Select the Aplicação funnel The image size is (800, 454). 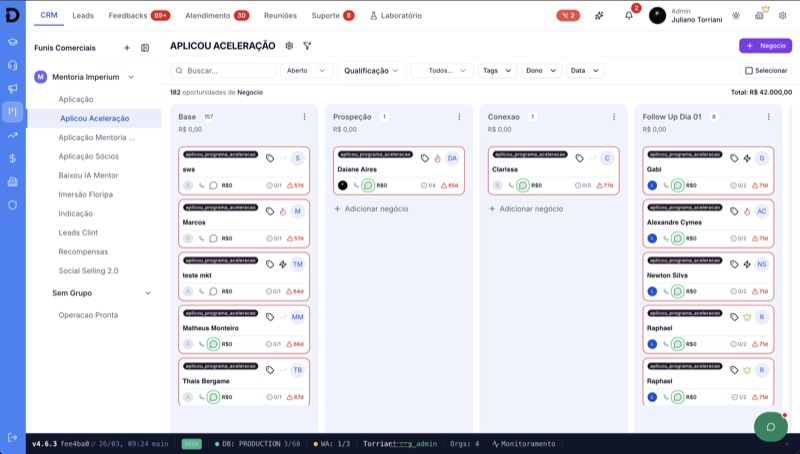(76, 99)
